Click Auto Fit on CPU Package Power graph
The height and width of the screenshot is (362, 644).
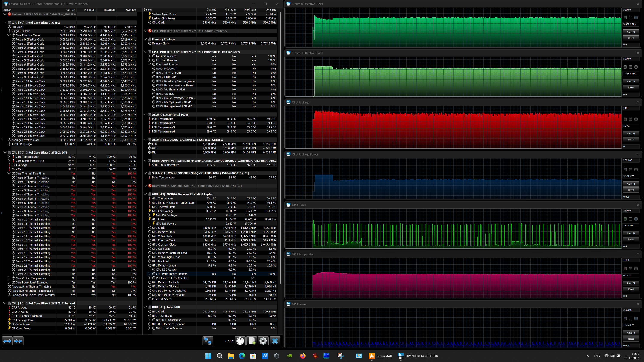point(631,184)
